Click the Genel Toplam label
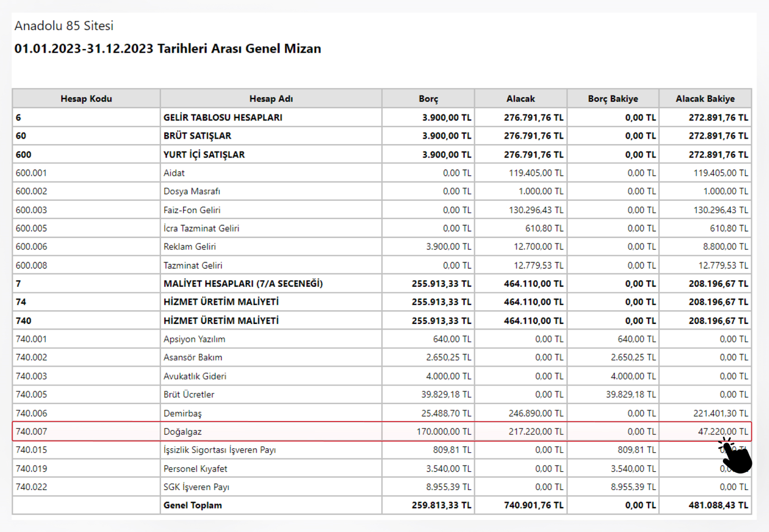 [193, 505]
